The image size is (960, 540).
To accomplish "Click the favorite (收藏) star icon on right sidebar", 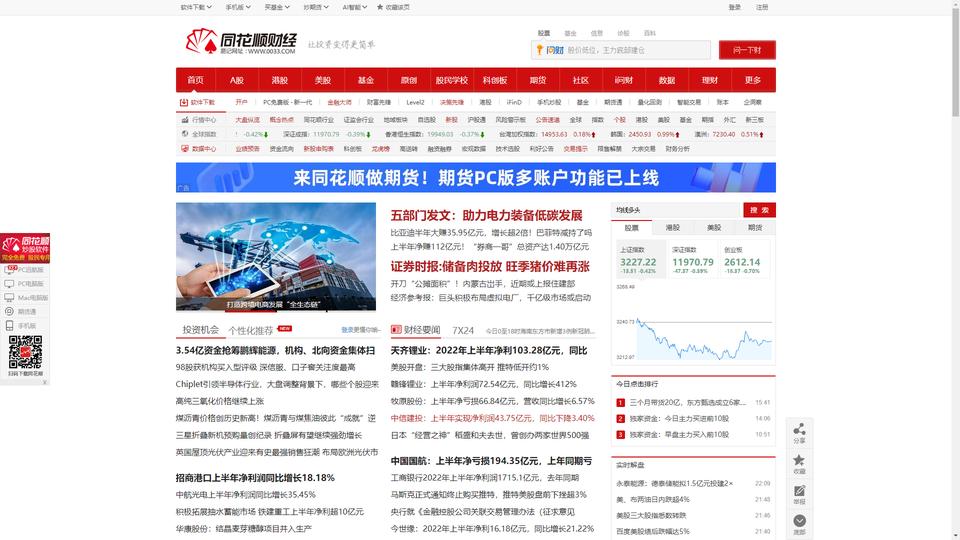I will point(799,460).
